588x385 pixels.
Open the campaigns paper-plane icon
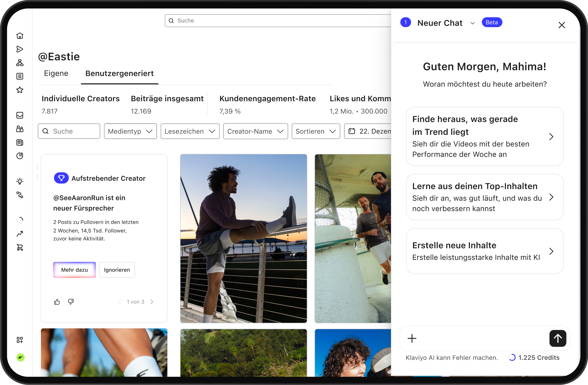pyautogui.click(x=20, y=49)
